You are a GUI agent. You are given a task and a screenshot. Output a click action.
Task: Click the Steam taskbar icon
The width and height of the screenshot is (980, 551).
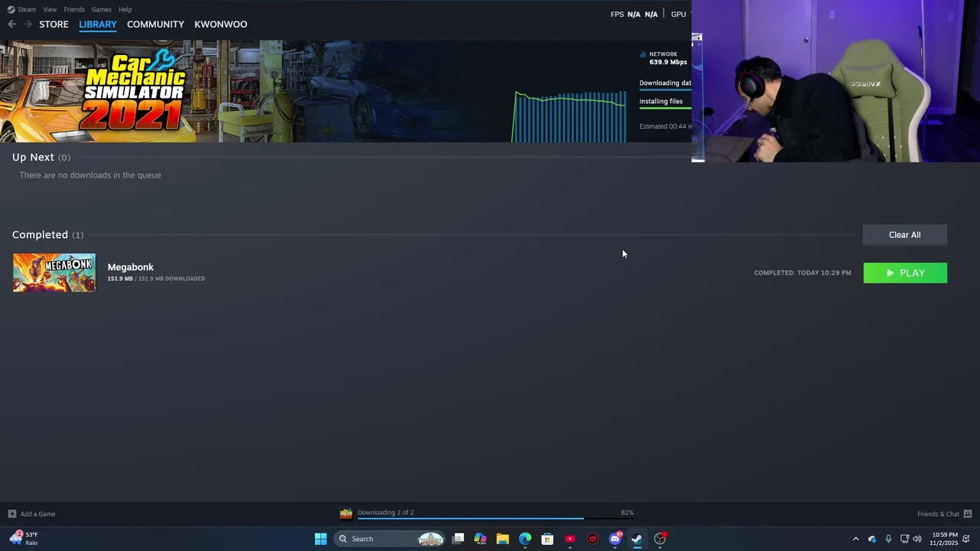(x=636, y=539)
